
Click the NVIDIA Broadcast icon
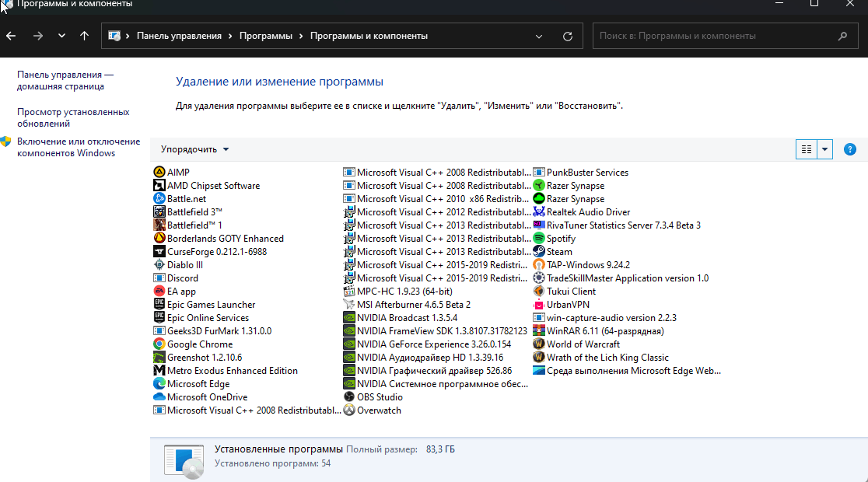348,318
